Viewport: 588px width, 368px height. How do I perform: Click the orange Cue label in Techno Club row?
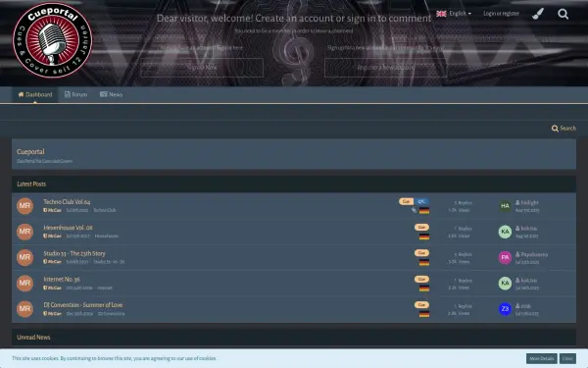(x=406, y=201)
